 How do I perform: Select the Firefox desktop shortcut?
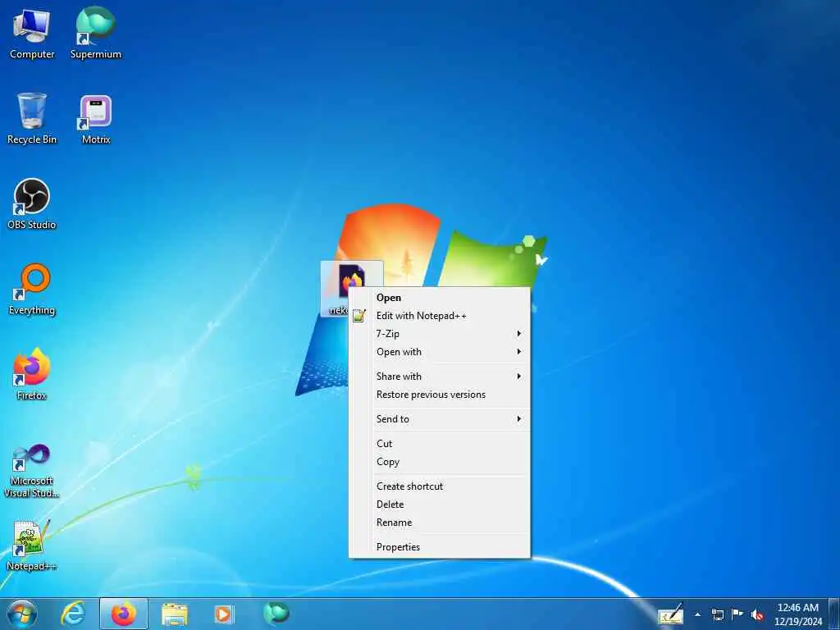[x=32, y=374]
